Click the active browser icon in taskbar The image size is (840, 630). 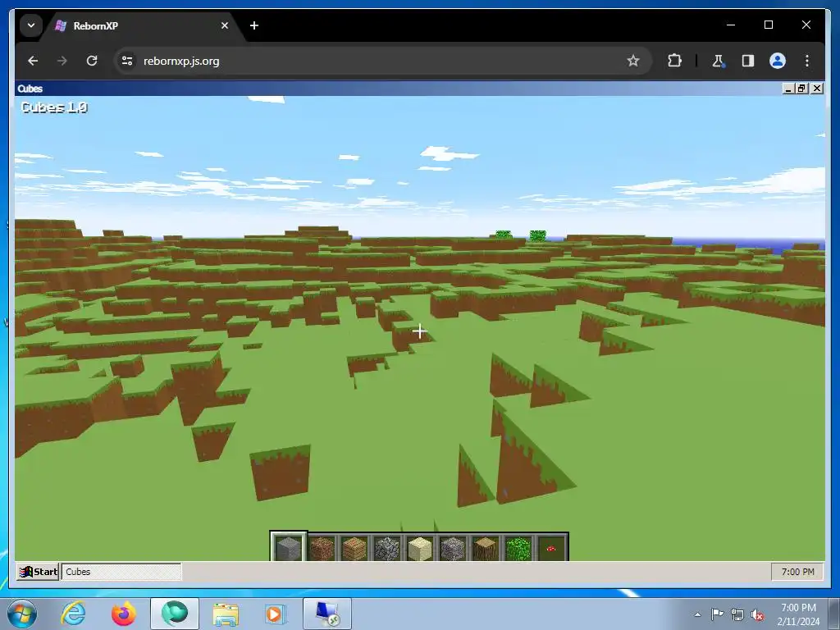click(x=175, y=614)
